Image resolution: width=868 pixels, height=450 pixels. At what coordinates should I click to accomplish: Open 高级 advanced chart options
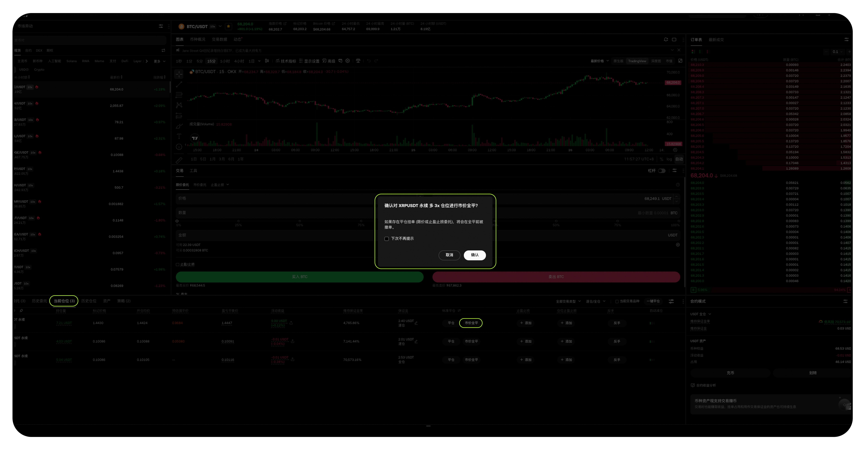(x=329, y=61)
